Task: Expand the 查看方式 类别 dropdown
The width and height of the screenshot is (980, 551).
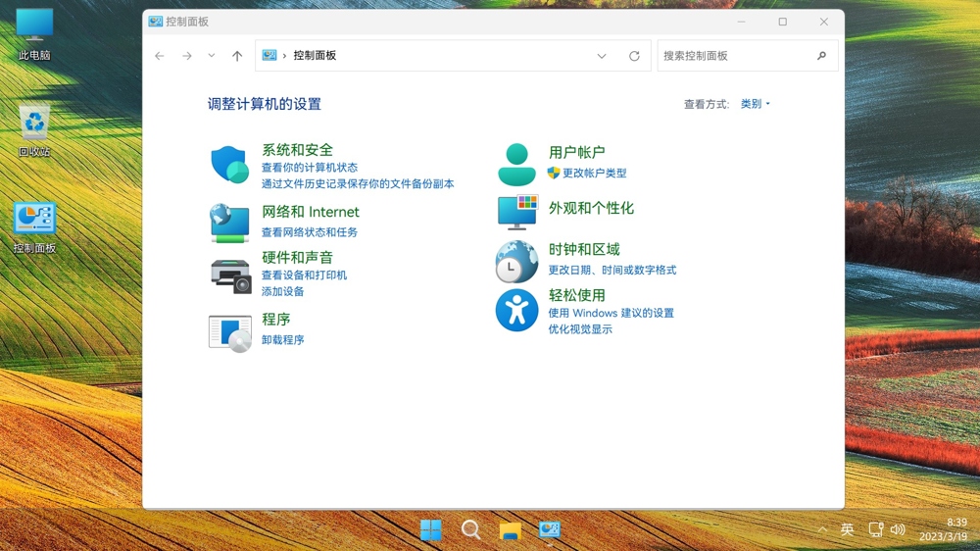Action: (755, 104)
